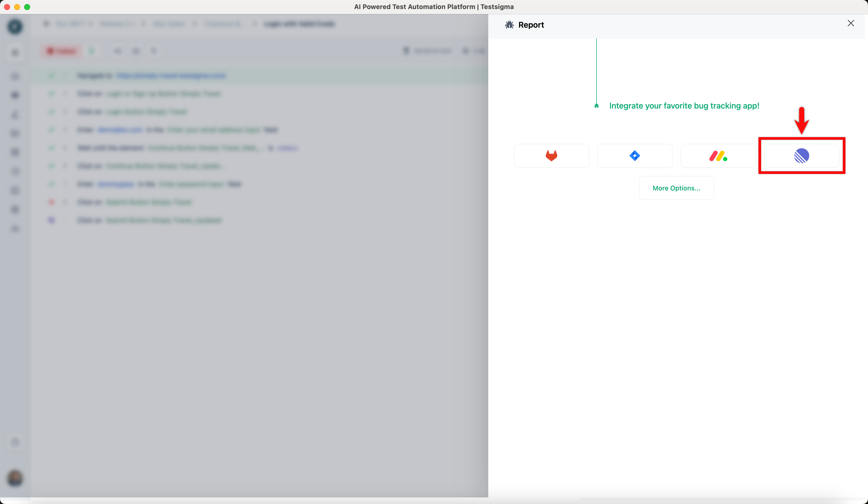
Task: Choose the Jira bug tracker icon
Action: [x=634, y=156]
